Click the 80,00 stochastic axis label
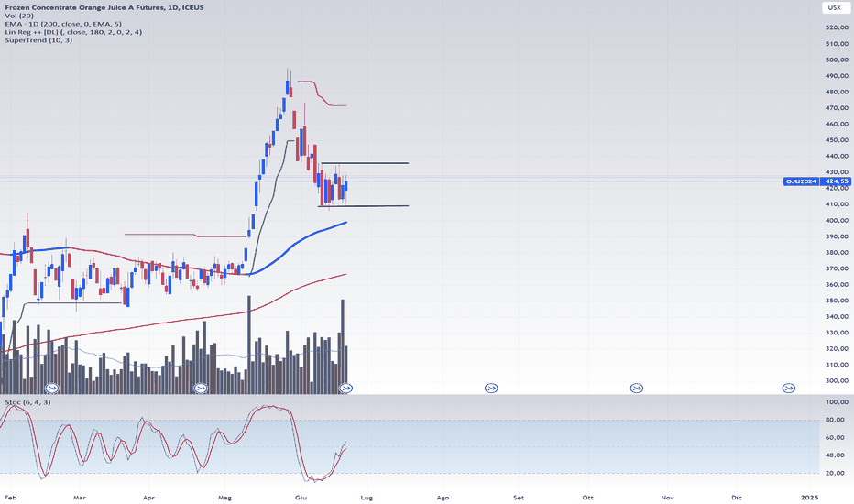Image resolution: width=854 pixels, height=504 pixels. [x=835, y=420]
